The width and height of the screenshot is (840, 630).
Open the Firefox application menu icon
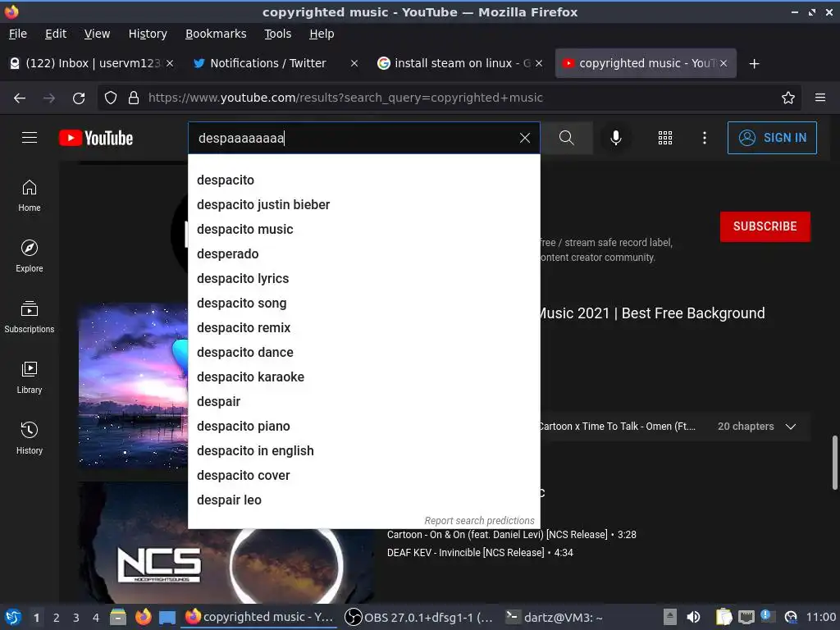click(820, 98)
